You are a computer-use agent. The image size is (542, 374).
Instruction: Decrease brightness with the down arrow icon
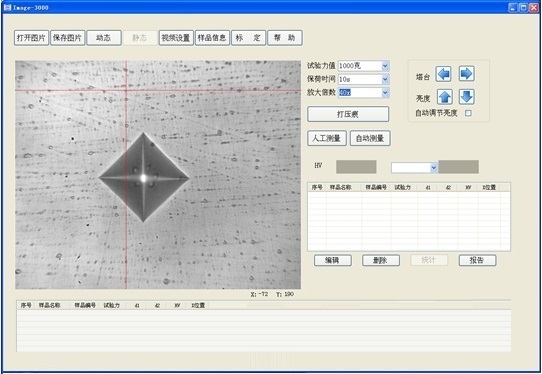click(x=467, y=97)
